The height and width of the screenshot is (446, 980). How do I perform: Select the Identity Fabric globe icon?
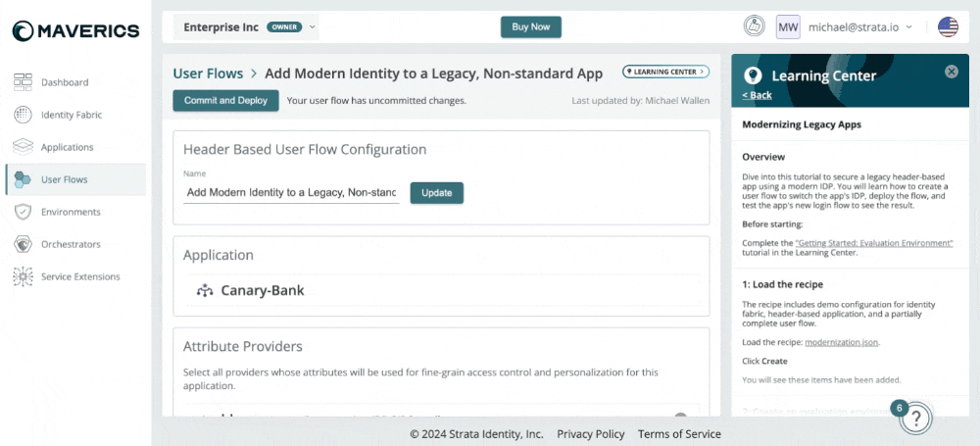(x=23, y=115)
